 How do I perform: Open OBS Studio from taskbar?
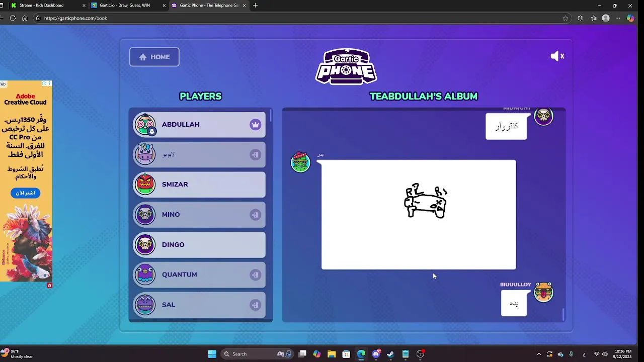420,354
